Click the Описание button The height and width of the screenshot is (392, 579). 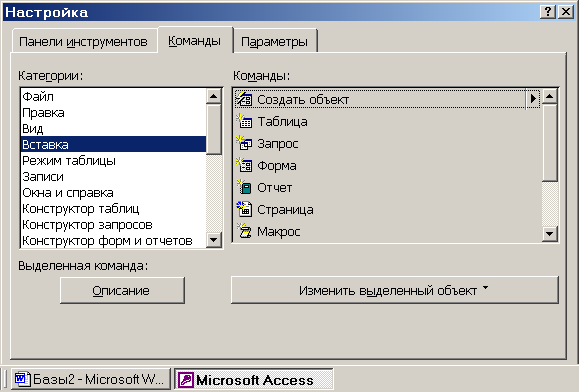pyautogui.click(x=122, y=290)
